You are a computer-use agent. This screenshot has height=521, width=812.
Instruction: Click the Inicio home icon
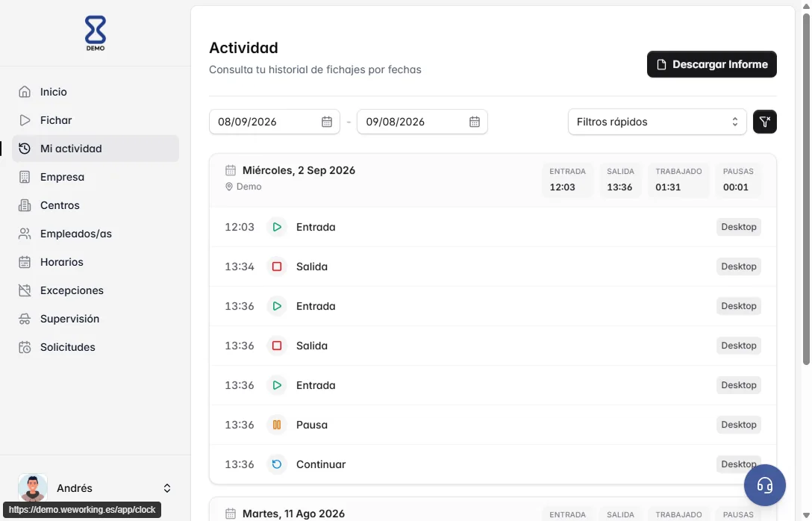click(x=25, y=92)
